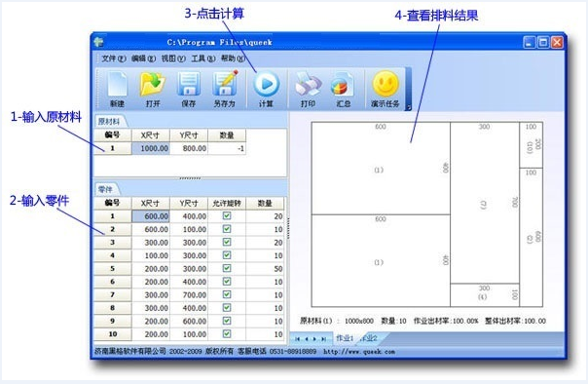Click parts table 编号 column header
588x384 pixels.
click(113, 204)
